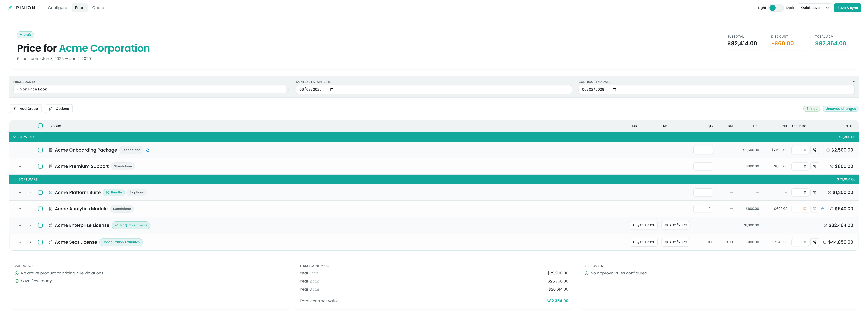The height and width of the screenshot is (334, 868).
Task: Click the Pinion feather logo
Action: pos(10,8)
